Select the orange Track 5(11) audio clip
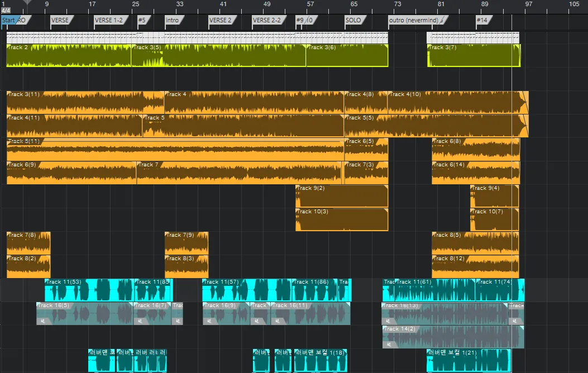 175,150
